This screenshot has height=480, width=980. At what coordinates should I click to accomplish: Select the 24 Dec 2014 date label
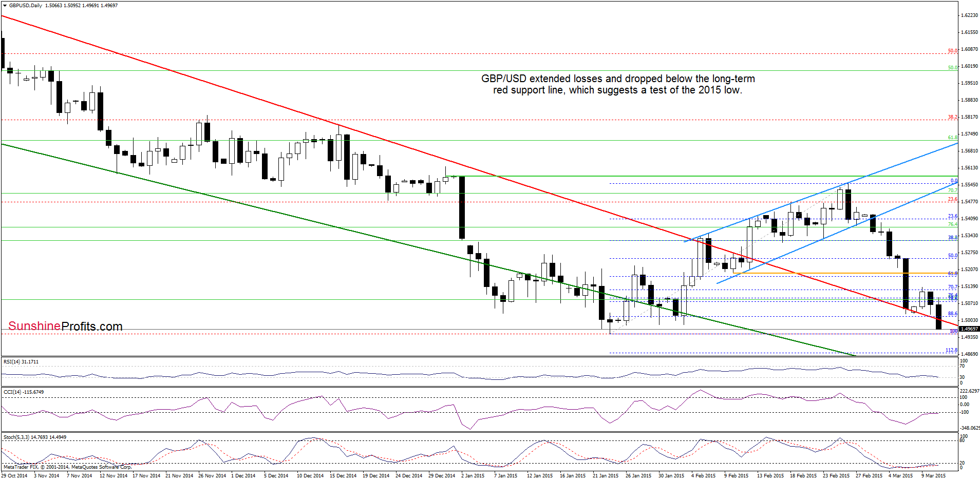(x=409, y=476)
